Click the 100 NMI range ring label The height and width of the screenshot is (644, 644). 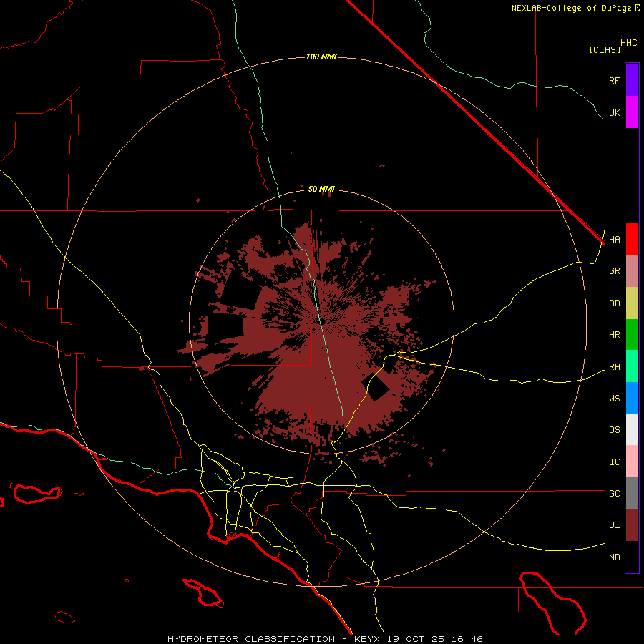pos(321,57)
